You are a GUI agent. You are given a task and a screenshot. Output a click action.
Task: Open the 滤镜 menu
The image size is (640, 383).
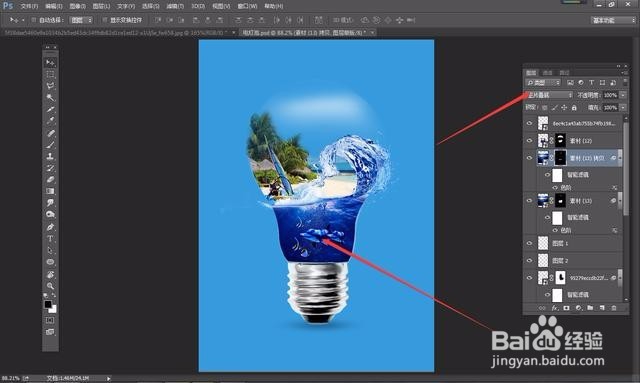pyautogui.click(x=175, y=6)
